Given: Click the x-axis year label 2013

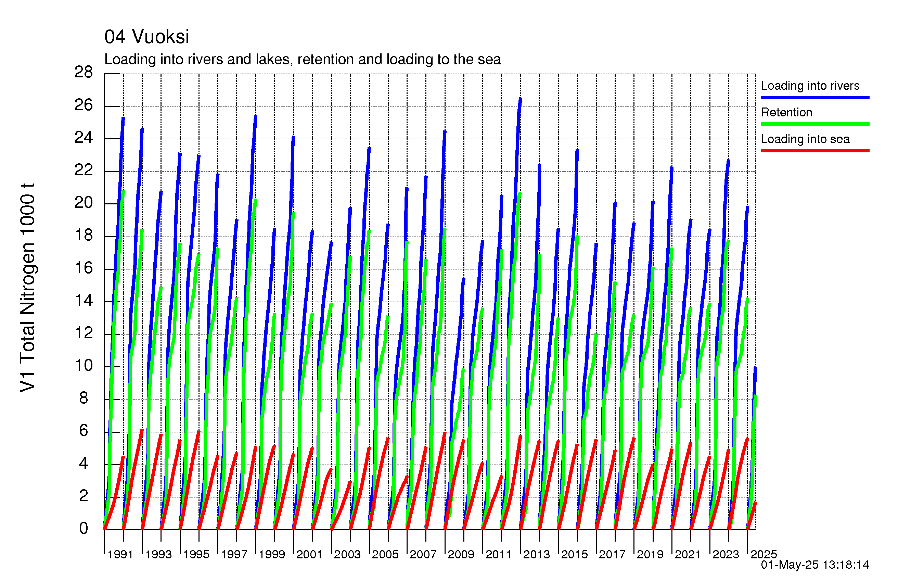Looking at the screenshot, I should pos(537,554).
